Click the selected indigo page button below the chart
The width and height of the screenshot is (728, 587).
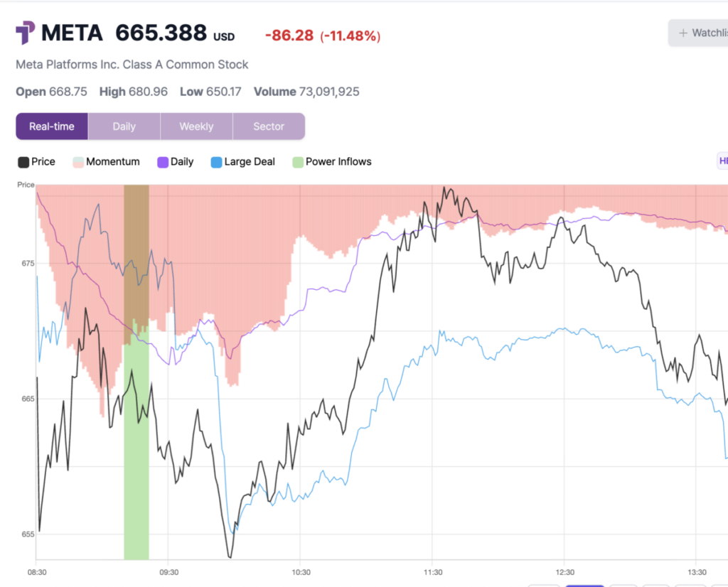point(584,586)
